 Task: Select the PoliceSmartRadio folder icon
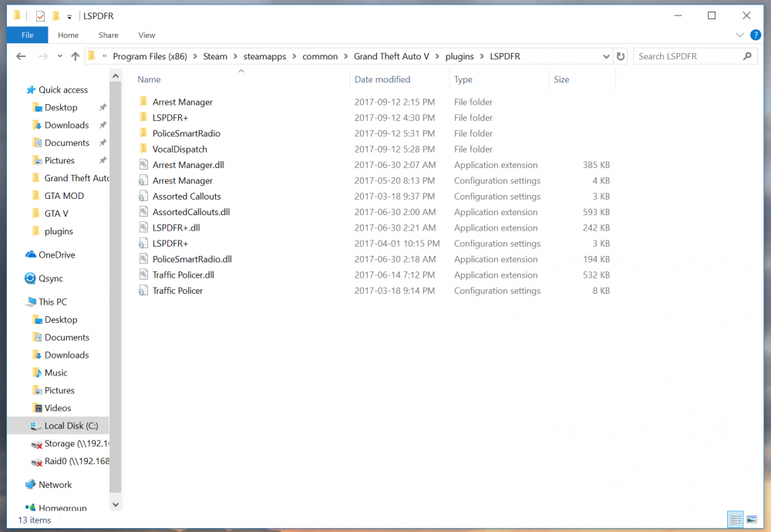[143, 133]
